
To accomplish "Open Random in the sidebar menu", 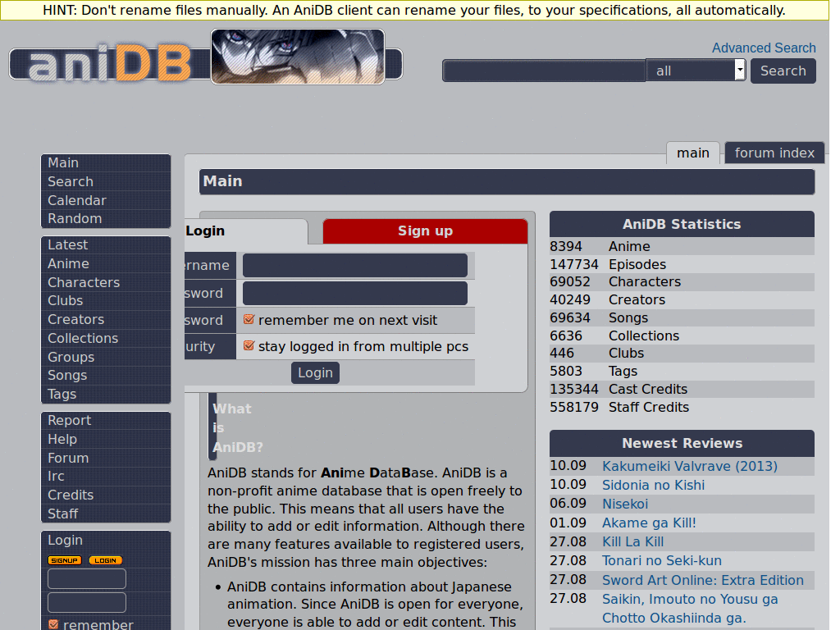I will [106, 218].
